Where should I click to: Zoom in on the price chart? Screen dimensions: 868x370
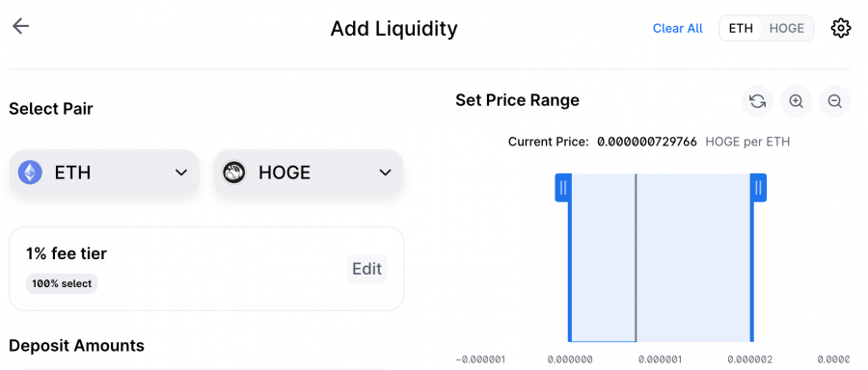point(796,101)
